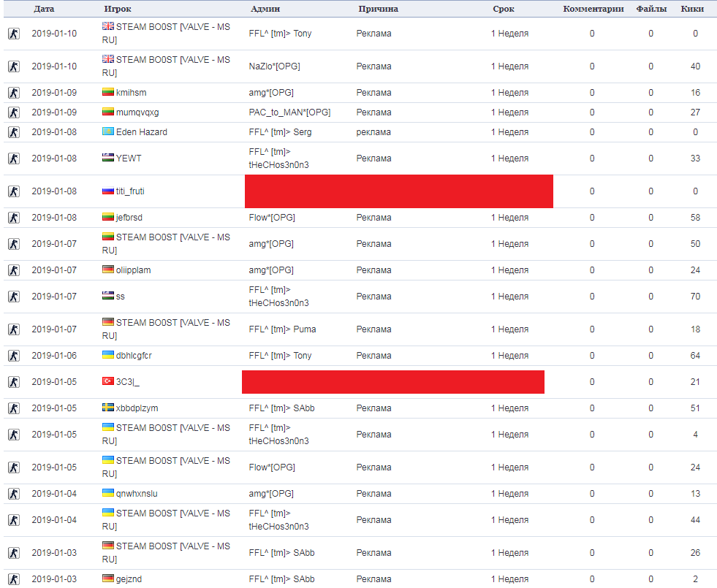Screen dimensions: 717x588
Task: Click the German flag beside gejznd
Action: click(108, 579)
